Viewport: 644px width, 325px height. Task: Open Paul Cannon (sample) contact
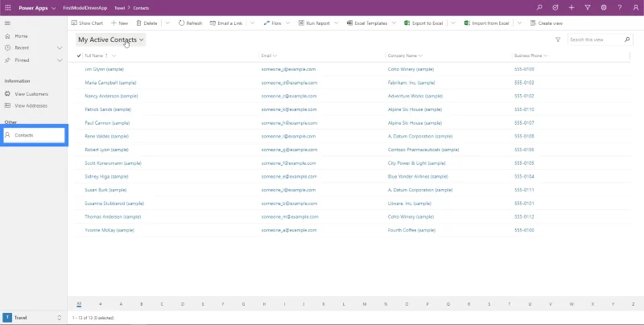[107, 123]
